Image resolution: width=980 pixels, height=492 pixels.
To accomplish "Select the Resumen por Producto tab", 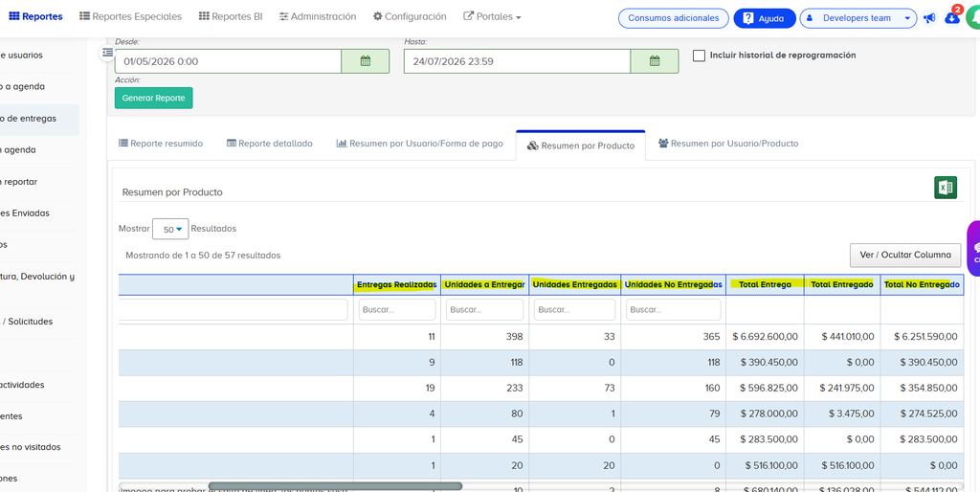I will click(581, 145).
